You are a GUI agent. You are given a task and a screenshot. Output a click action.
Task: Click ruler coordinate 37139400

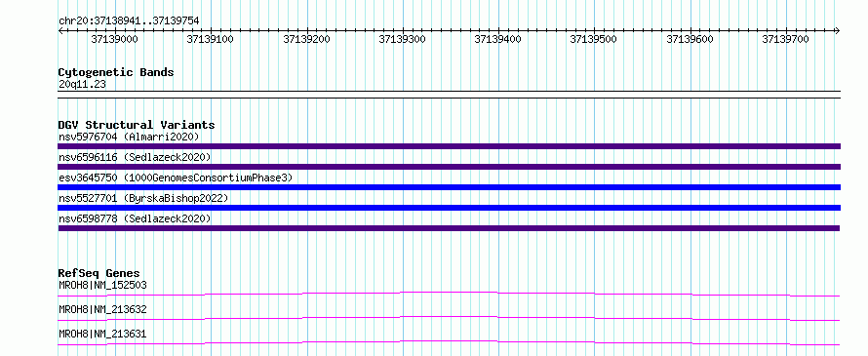498,39
